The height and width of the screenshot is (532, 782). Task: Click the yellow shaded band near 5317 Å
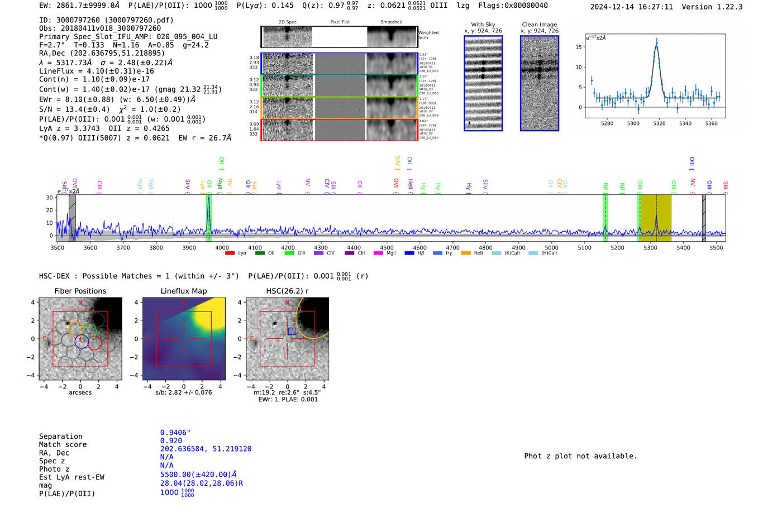(x=656, y=218)
